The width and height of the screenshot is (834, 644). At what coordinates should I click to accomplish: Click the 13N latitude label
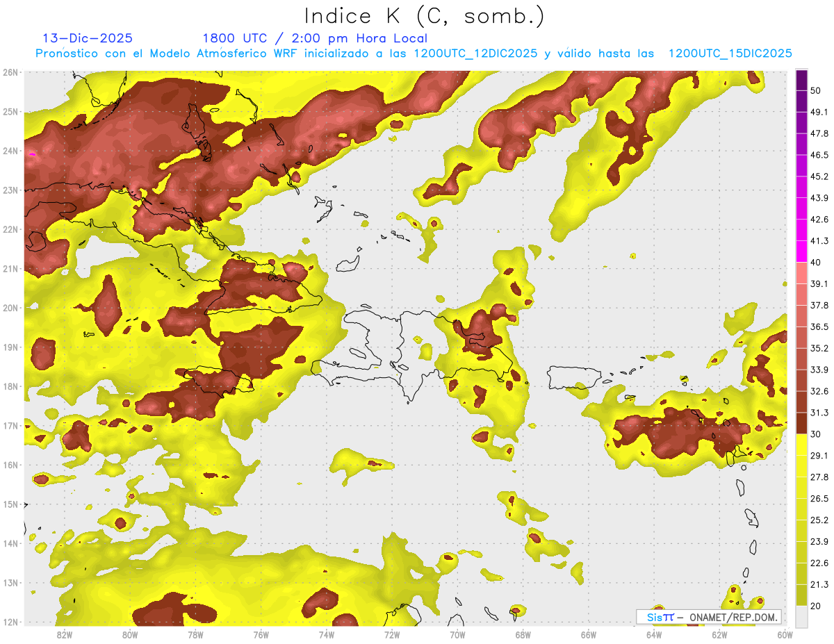[x=10, y=583]
